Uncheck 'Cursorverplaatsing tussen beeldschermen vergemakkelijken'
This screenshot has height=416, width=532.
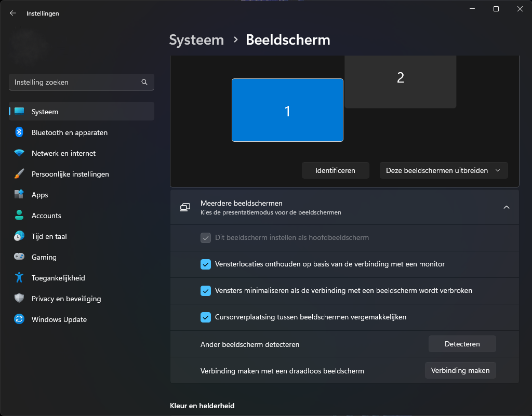pyautogui.click(x=205, y=317)
